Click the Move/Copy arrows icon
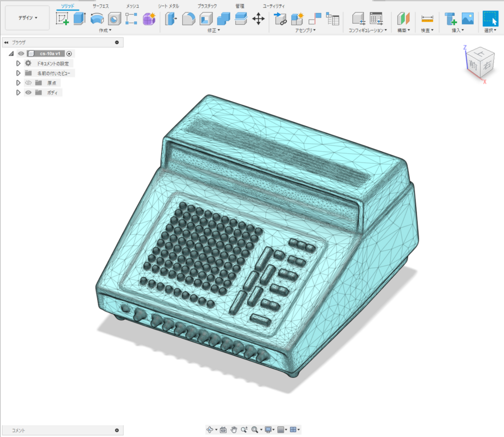Image resolution: width=504 pixels, height=437 pixels. coord(258,19)
